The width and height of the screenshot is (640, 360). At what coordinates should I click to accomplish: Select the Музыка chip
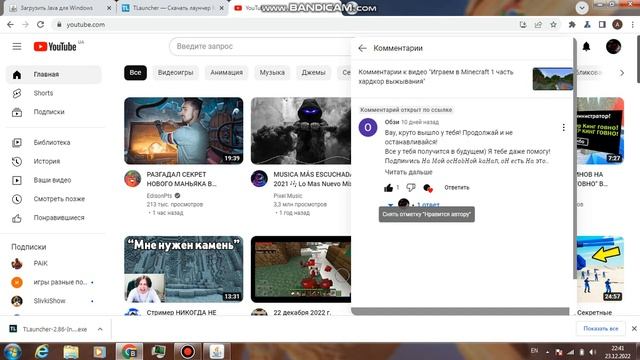[272, 73]
